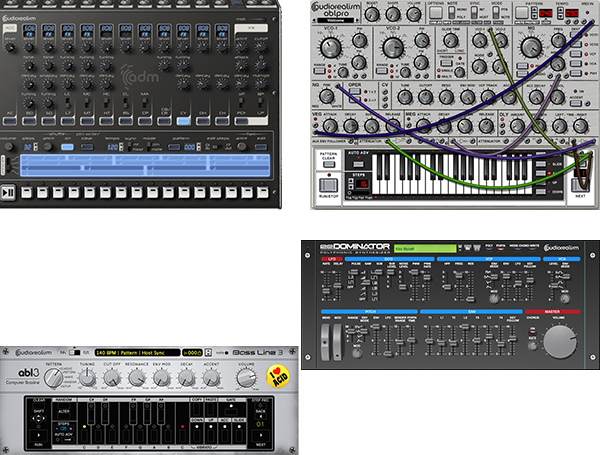Viewport: 600px width, 455px height.
Task: Click the DOWN button in ABL Pro
Action: point(540,192)
